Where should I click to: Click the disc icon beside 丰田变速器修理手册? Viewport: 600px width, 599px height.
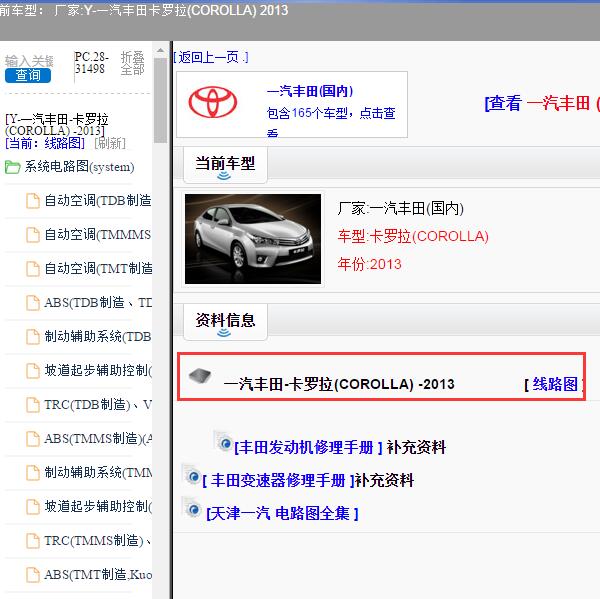(191, 475)
